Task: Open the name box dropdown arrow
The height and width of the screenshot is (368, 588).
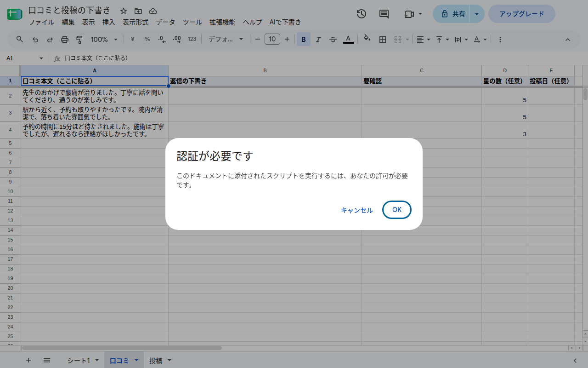Action: coord(41,58)
